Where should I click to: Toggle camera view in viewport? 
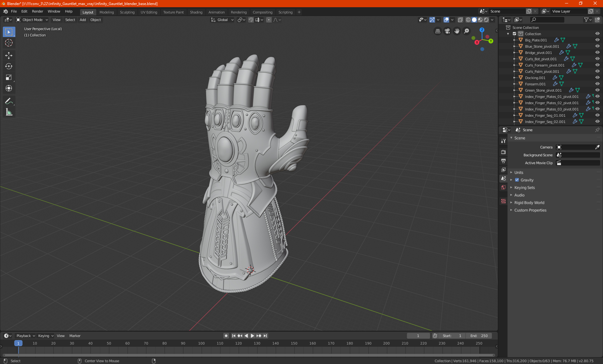[x=447, y=31]
